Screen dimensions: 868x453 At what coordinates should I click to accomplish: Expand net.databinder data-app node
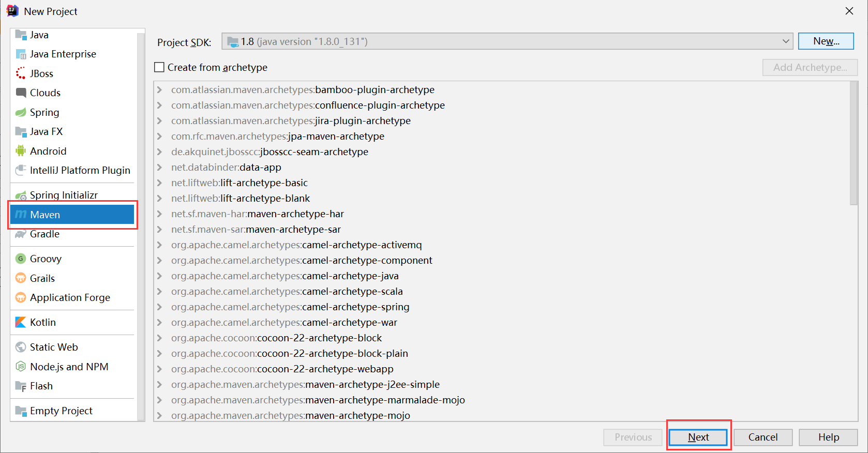pos(160,167)
